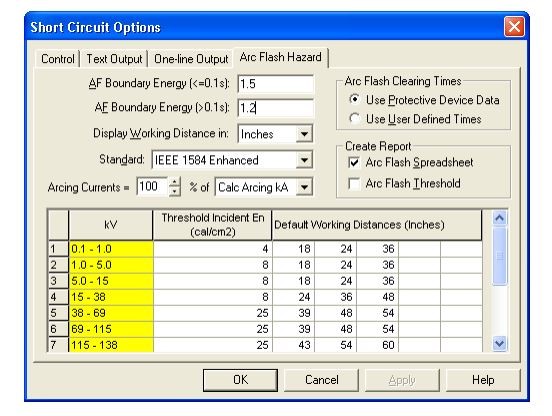Switch to the Control tab

point(58,59)
